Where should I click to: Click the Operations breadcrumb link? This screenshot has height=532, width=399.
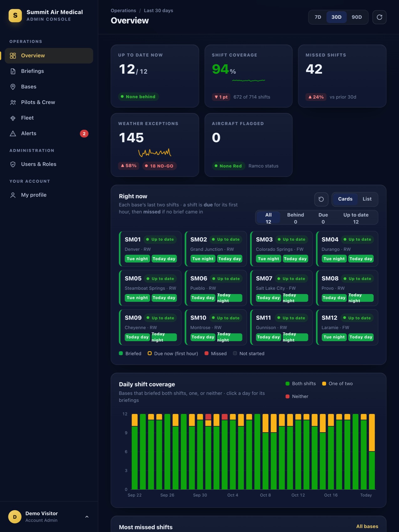pos(123,11)
